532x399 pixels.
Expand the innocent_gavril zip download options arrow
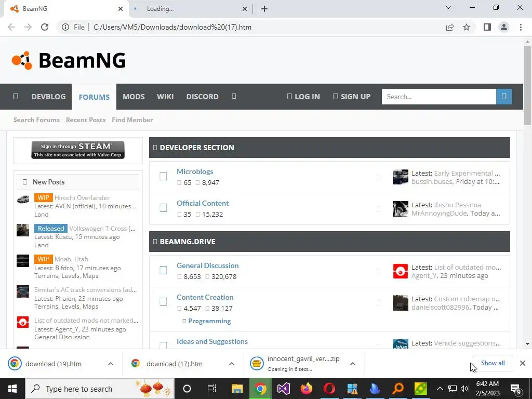tap(353, 364)
